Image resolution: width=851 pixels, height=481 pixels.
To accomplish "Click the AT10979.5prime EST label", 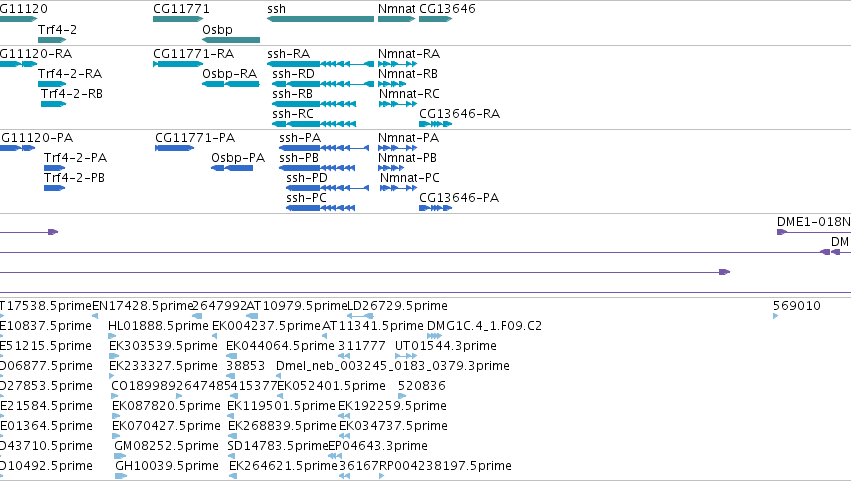I will (x=296, y=306).
